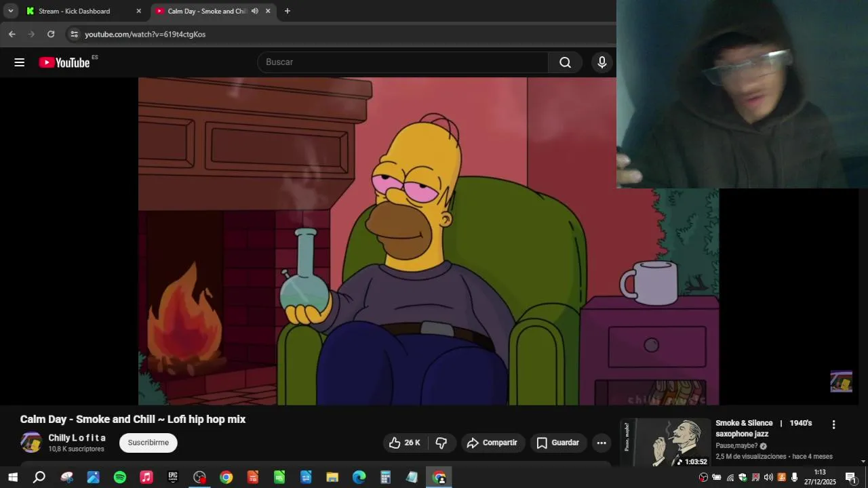Click the Calm Day - Smoke and Chill video title
The height and width of the screenshot is (488, 868).
(x=133, y=420)
